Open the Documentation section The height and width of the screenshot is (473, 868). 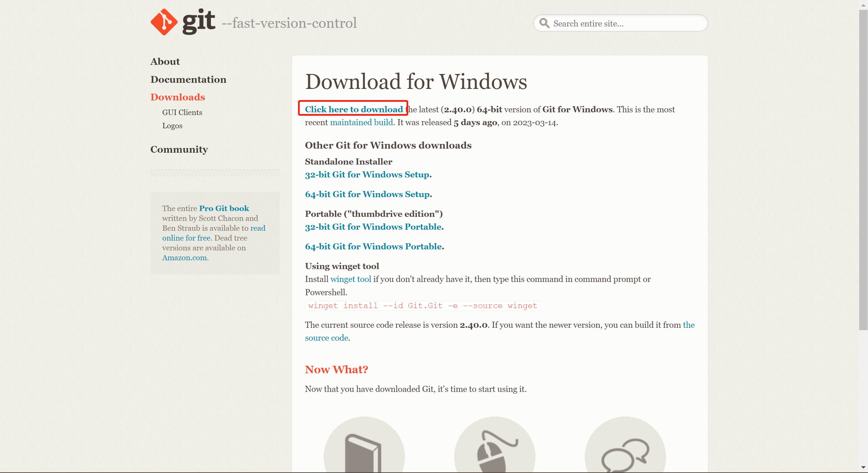[x=189, y=79]
